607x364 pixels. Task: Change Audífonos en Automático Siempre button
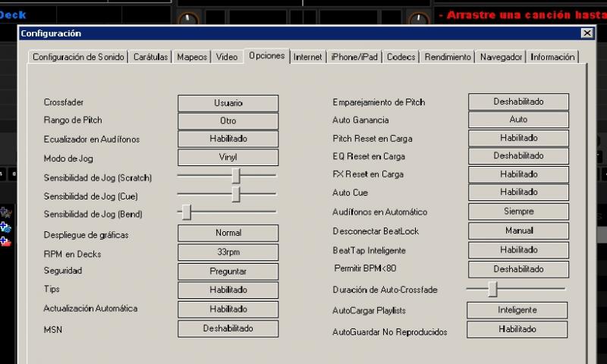coord(518,212)
